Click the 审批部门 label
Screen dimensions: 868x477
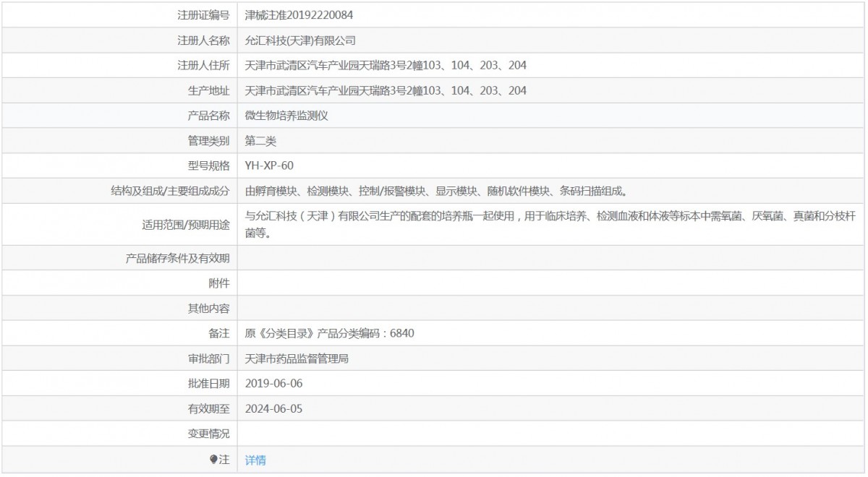tap(208, 358)
